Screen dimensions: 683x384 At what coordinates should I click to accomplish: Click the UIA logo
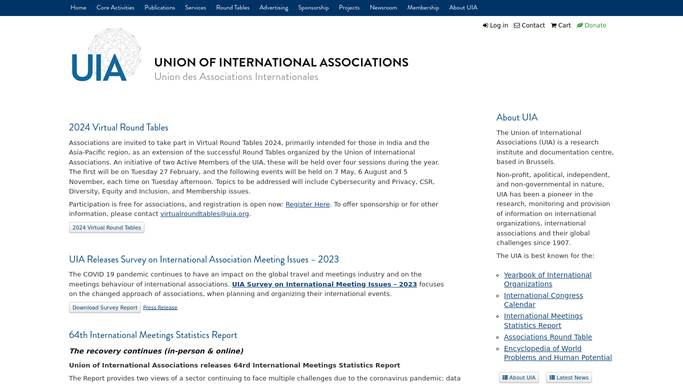click(106, 55)
